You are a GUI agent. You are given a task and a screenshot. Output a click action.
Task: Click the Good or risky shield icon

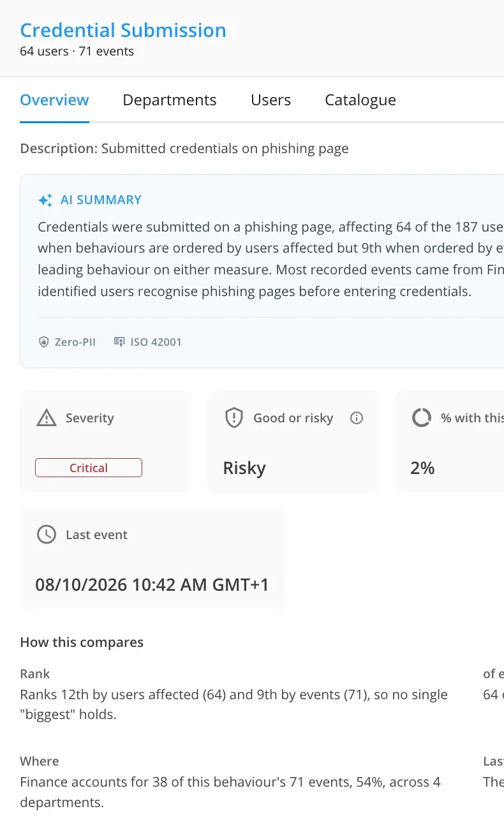coord(234,418)
